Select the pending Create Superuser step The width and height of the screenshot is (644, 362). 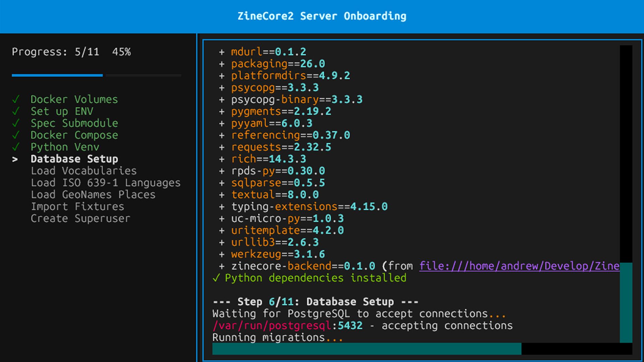(80, 218)
